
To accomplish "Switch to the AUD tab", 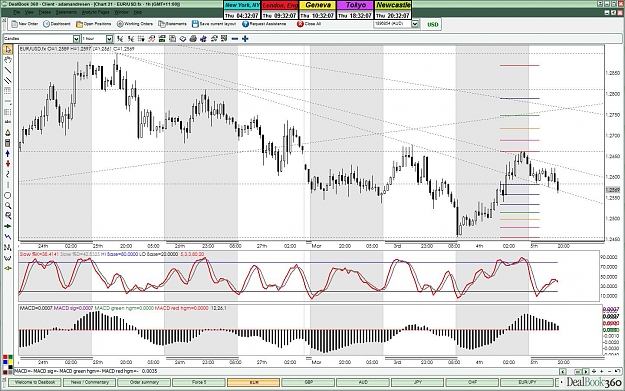I will coord(363,382).
